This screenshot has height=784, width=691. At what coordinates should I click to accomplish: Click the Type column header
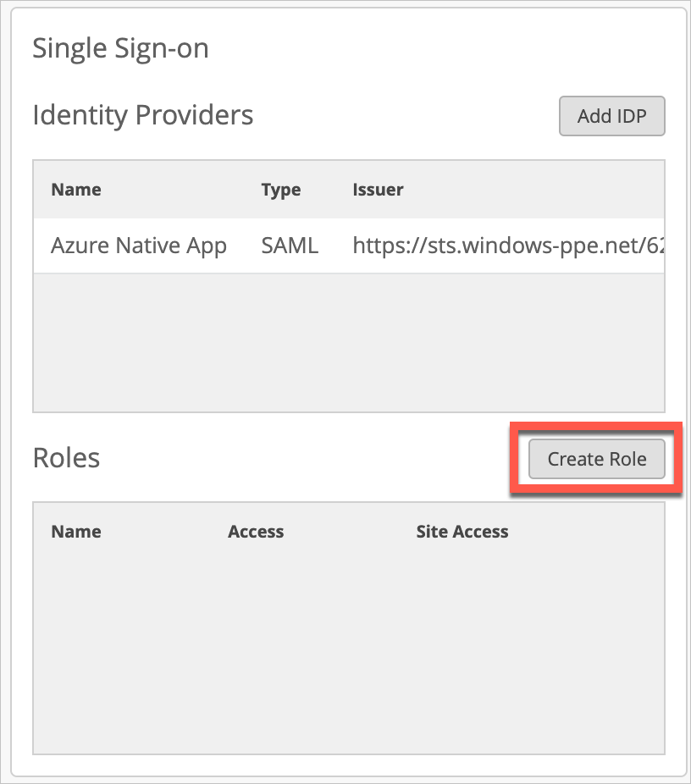281,190
